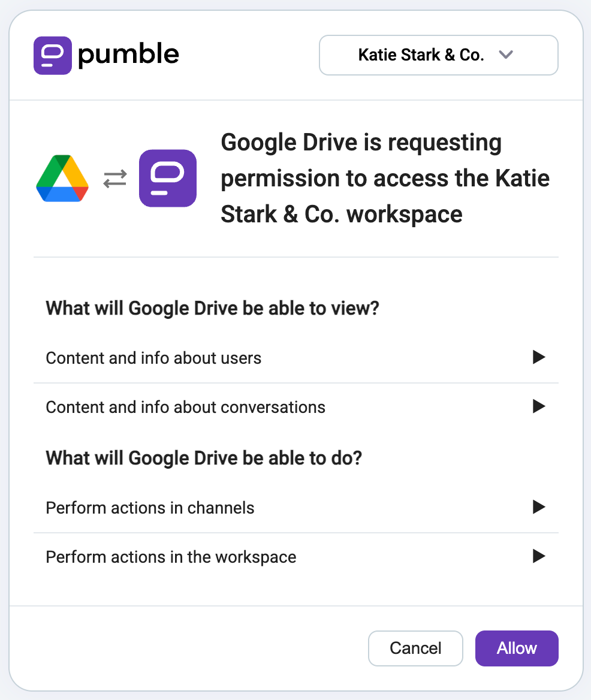Click the Pumble logo icon at top left
591x700 pixels.
[53, 55]
